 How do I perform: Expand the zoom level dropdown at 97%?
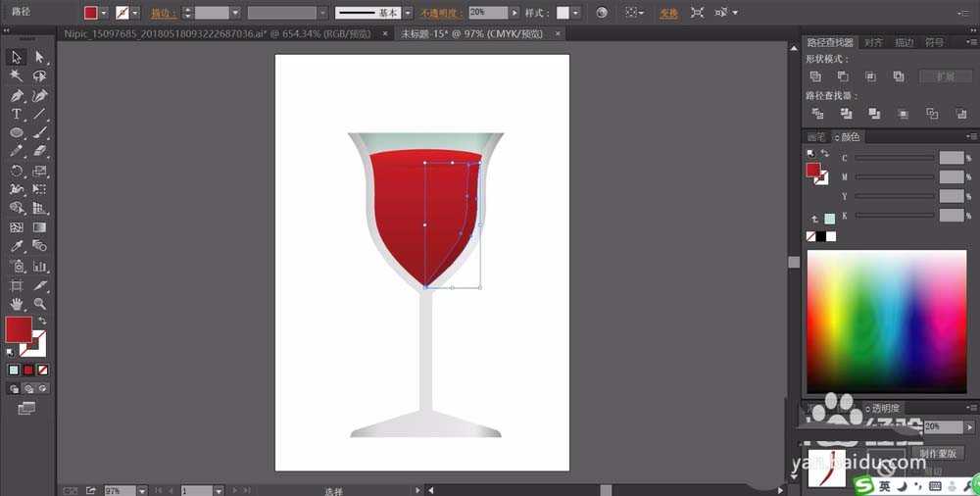click(x=142, y=490)
